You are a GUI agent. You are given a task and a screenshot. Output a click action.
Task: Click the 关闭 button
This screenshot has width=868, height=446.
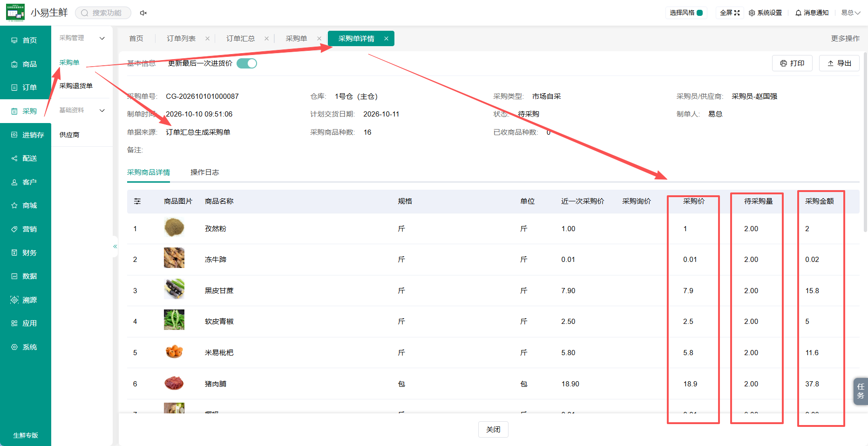pos(493,429)
